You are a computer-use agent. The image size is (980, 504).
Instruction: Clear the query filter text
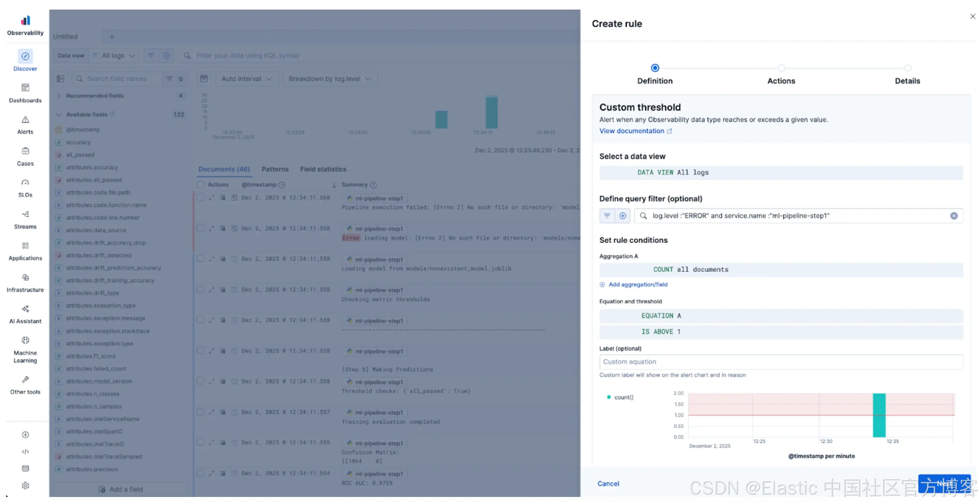(x=953, y=216)
